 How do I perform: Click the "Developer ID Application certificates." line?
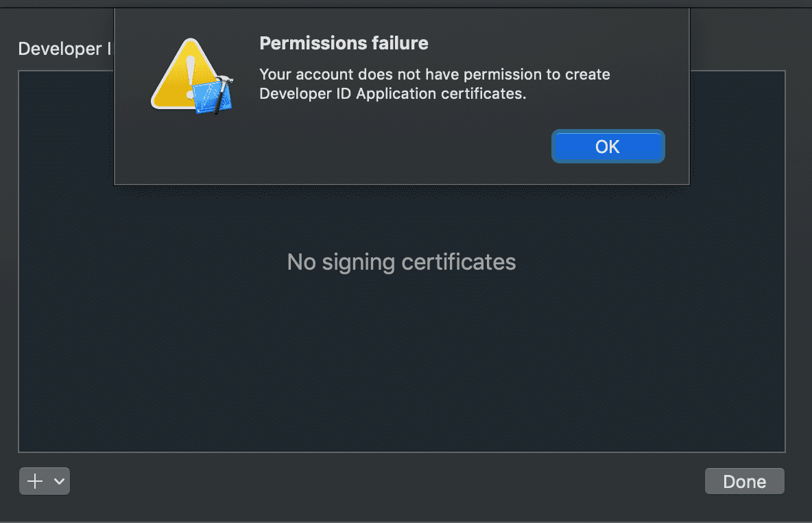pos(392,93)
